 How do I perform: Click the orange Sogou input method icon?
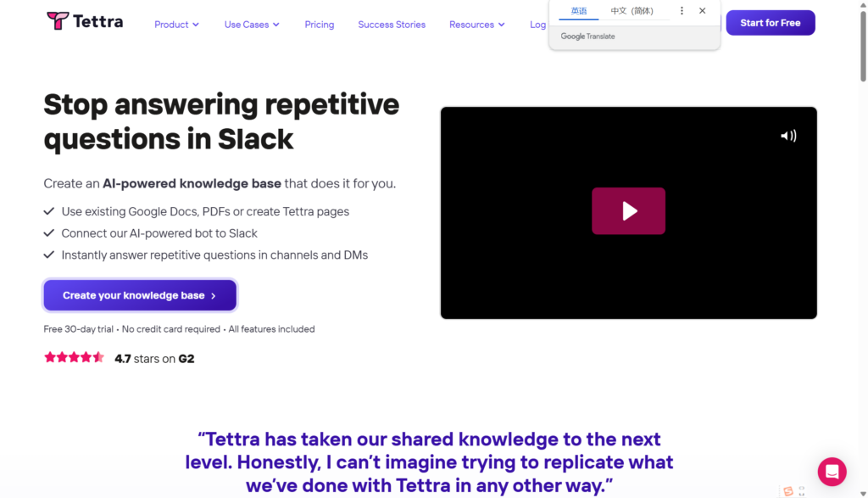pos(788,491)
